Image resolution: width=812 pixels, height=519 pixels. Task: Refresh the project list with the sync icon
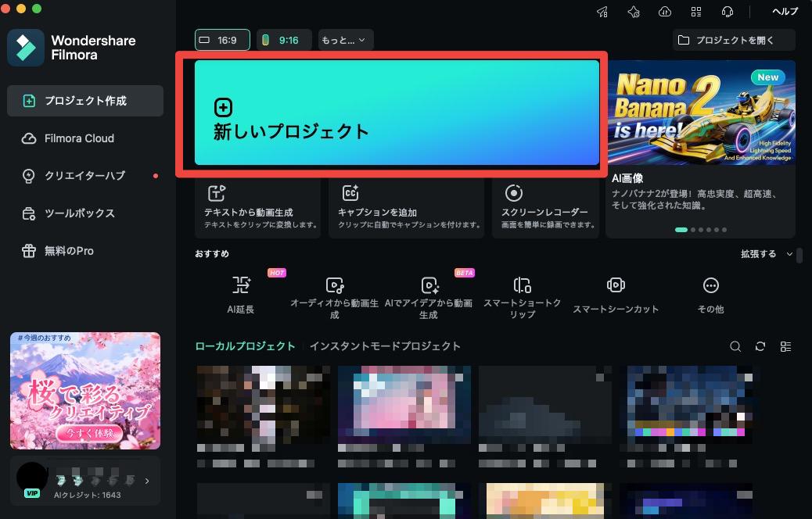tap(760, 346)
